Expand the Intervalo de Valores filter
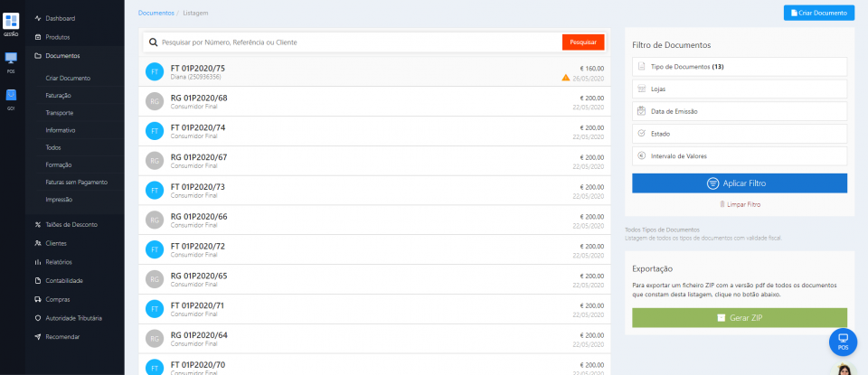 point(739,155)
